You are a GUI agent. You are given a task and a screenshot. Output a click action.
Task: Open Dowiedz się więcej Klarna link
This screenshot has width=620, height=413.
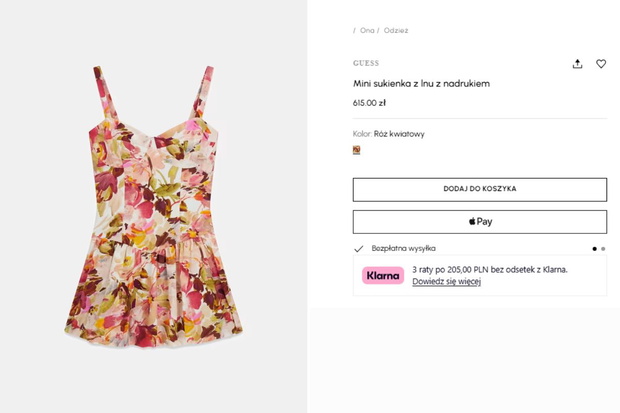click(x=446, y=281)
